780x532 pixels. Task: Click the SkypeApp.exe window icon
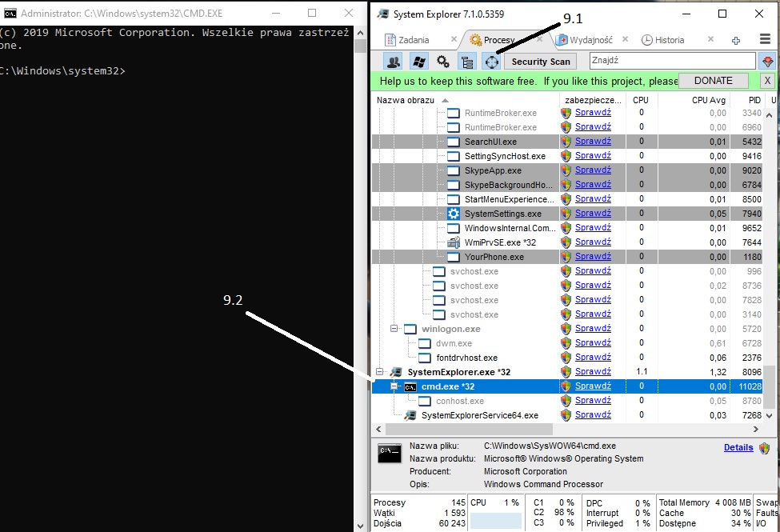pyautogui.click(x=453, y=170)
